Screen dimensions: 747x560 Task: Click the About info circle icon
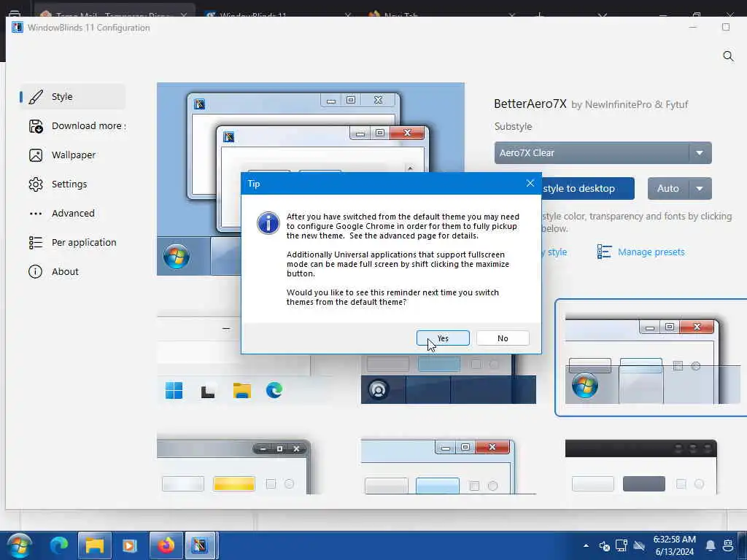[35, 271]
